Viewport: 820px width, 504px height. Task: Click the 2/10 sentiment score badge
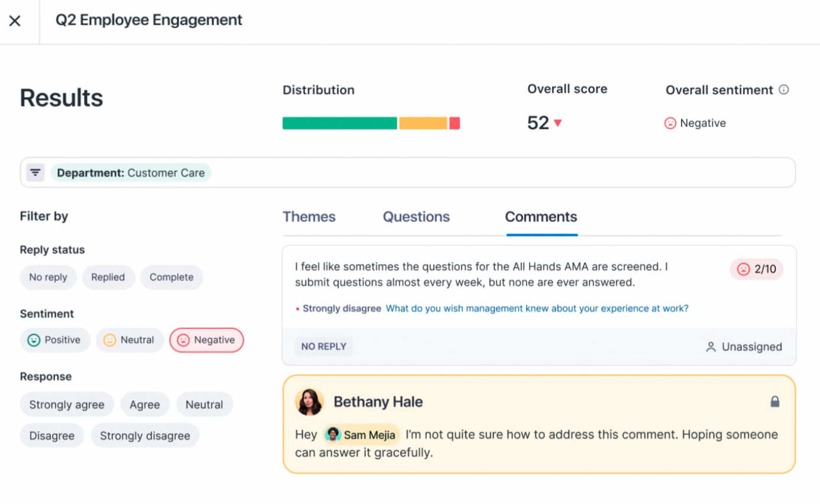756,269
